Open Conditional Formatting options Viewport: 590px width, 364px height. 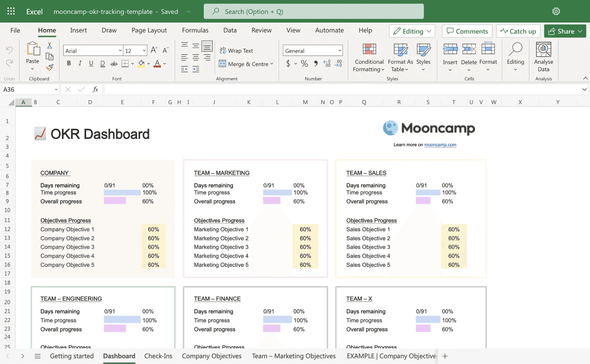point(368,57)
